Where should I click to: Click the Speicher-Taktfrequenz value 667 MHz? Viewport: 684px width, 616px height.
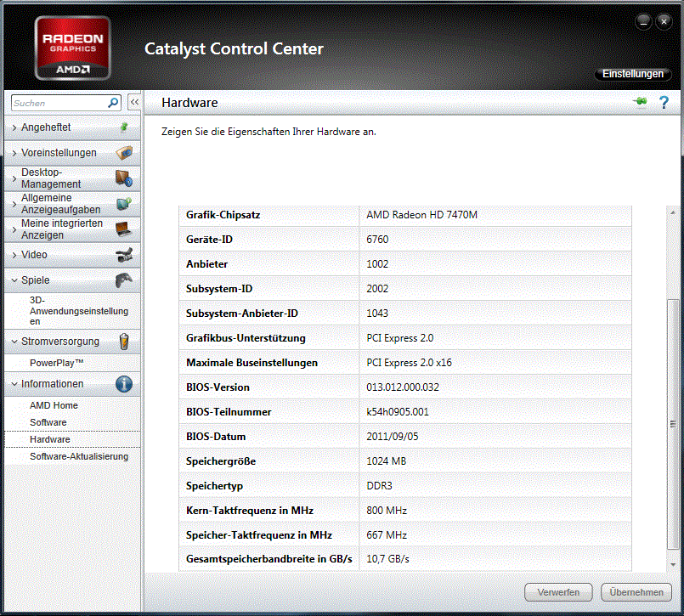pyautogui.click(x=387, y=534)
